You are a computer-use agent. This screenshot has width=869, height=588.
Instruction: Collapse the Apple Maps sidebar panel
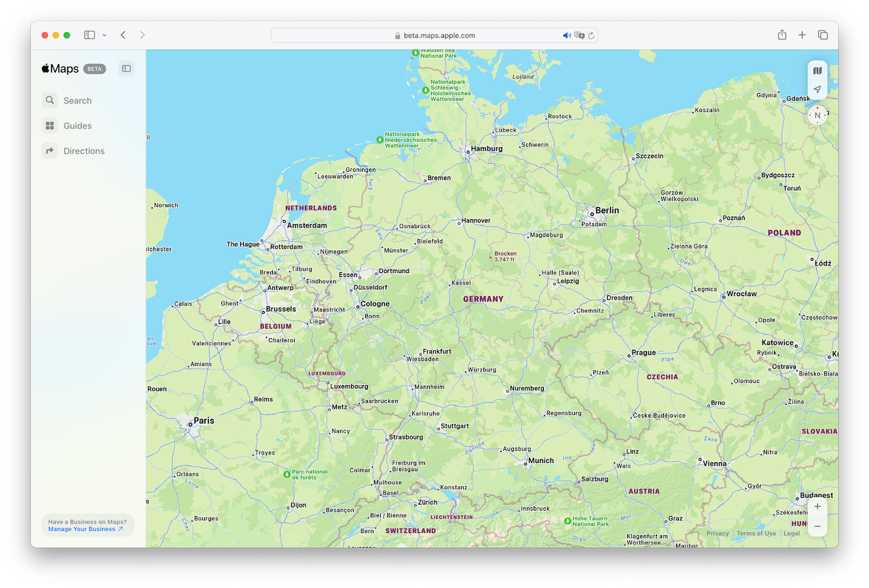click(x=126, y=69)
